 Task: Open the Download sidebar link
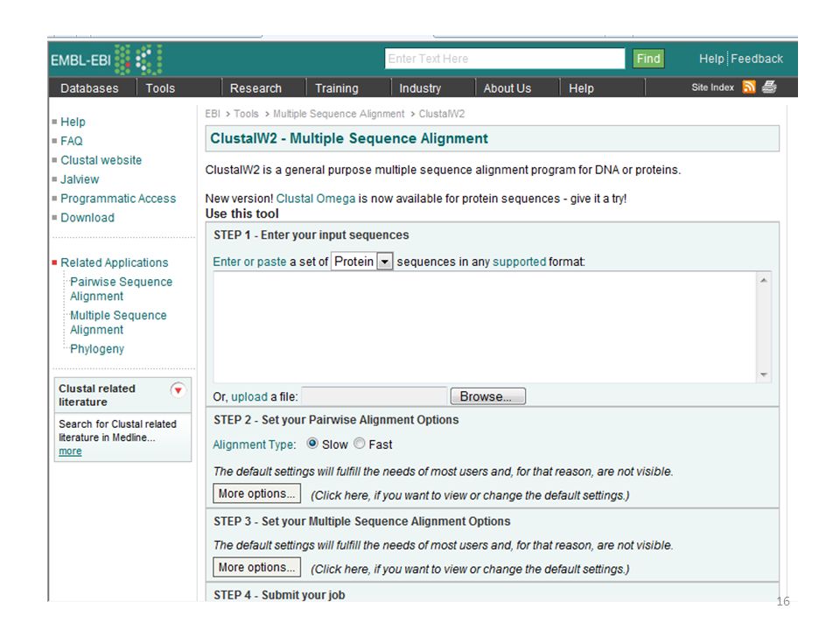(87, 218)
